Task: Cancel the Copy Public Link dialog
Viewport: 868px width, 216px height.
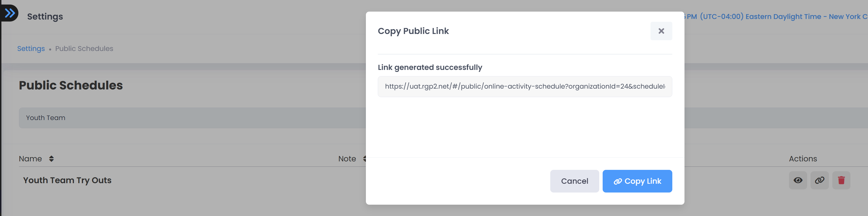Action: 574,181
